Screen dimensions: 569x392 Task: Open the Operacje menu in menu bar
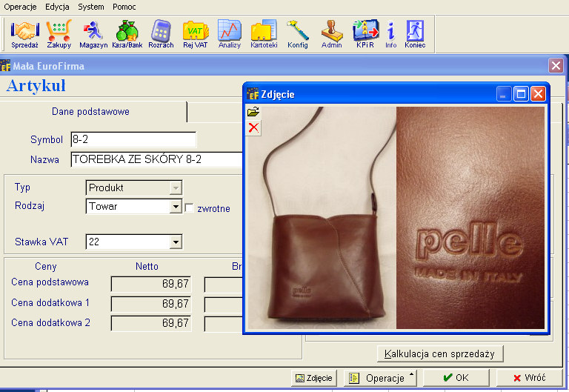pos(20,7)
